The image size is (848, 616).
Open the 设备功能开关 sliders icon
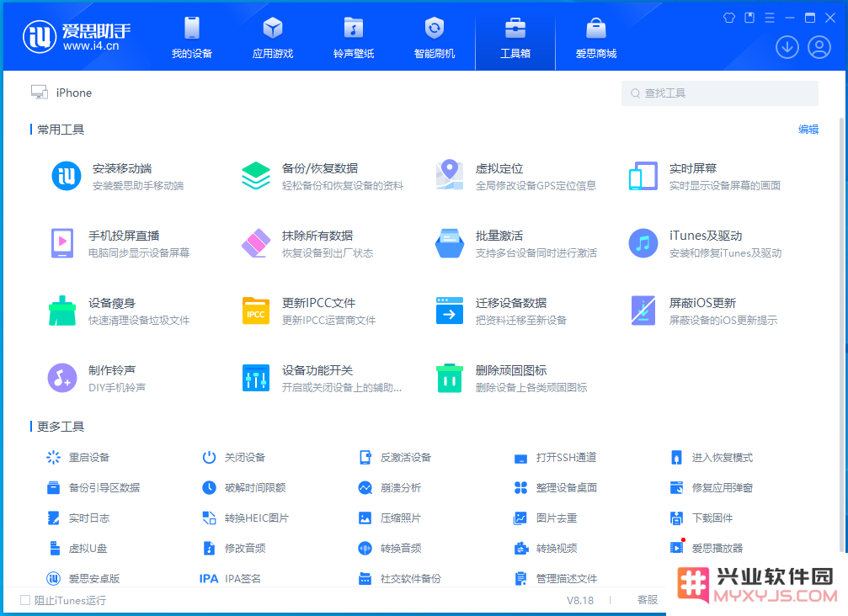(256, 378)
